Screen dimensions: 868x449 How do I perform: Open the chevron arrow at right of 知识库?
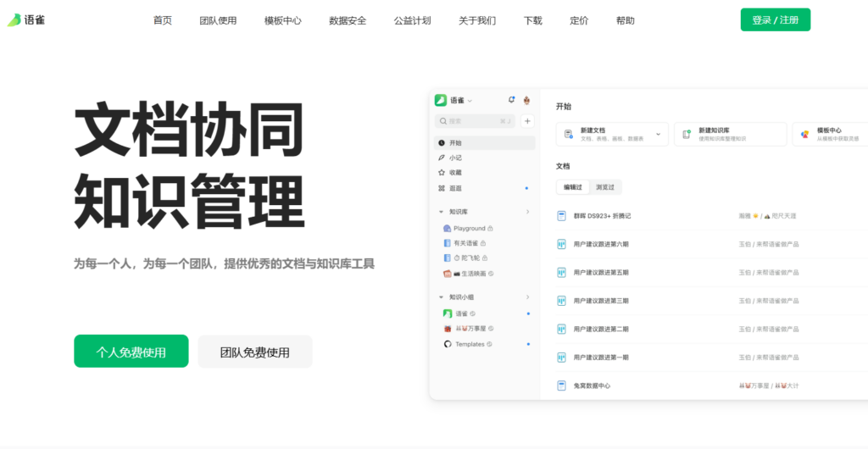click(x=527, y=212)
